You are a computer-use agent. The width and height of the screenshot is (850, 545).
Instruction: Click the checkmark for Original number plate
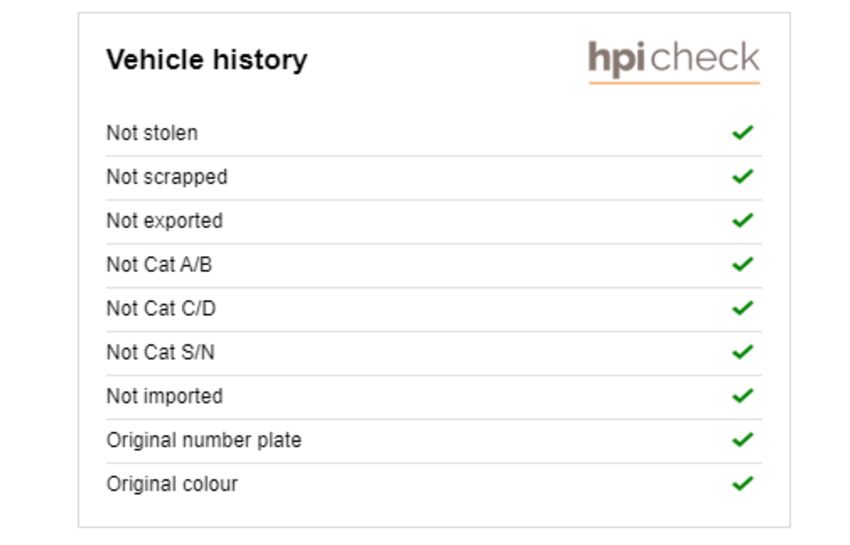point(743,439)
